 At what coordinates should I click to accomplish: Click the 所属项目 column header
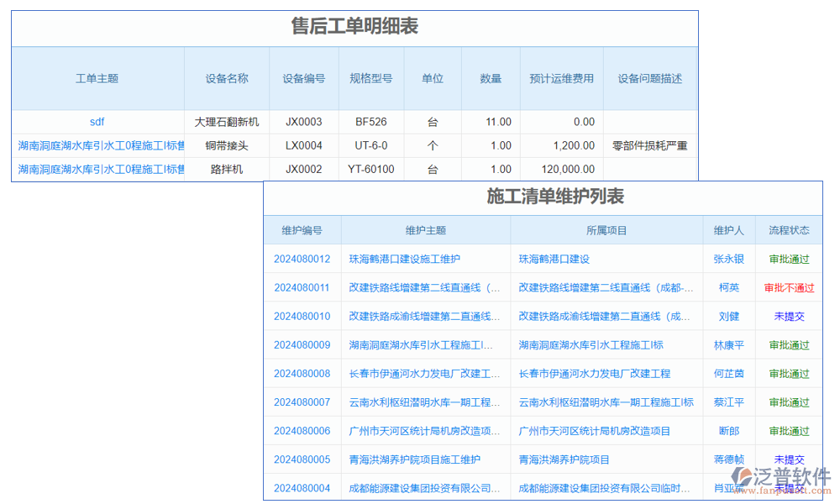tap(606, 230)
